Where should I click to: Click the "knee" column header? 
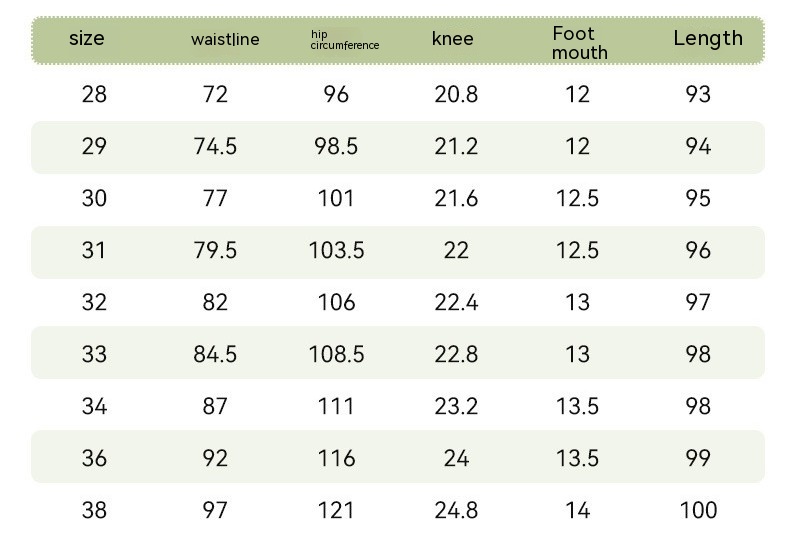click(x=453, y=39)
